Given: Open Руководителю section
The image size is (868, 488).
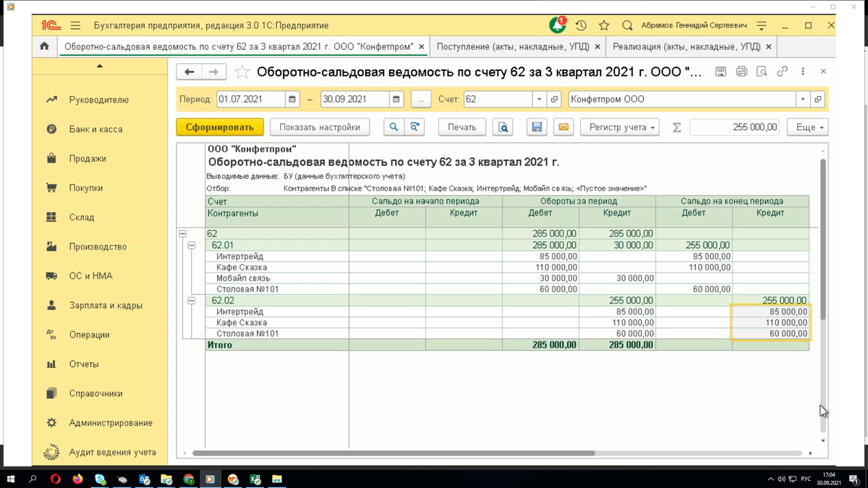Looking at the screenshot, I should coord(98,100).
